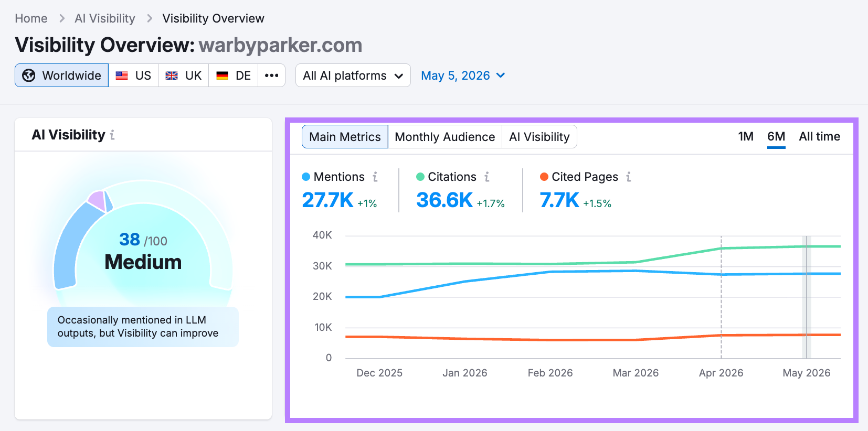
Task: Click the Occasionally mentioned in LLM outputs note
Action: [143, 327]
